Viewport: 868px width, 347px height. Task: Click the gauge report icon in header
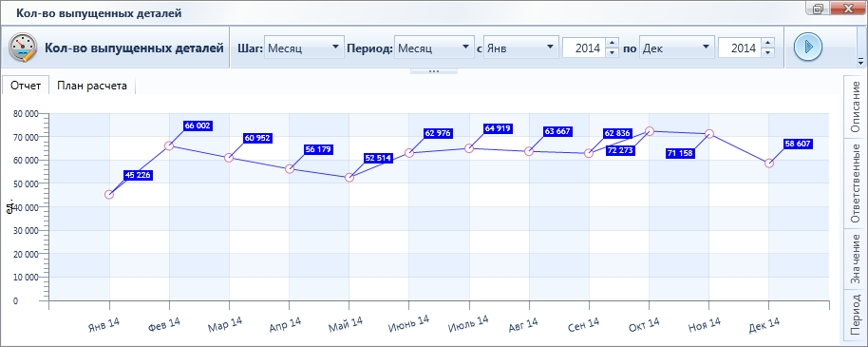click(x=23, y=48)
